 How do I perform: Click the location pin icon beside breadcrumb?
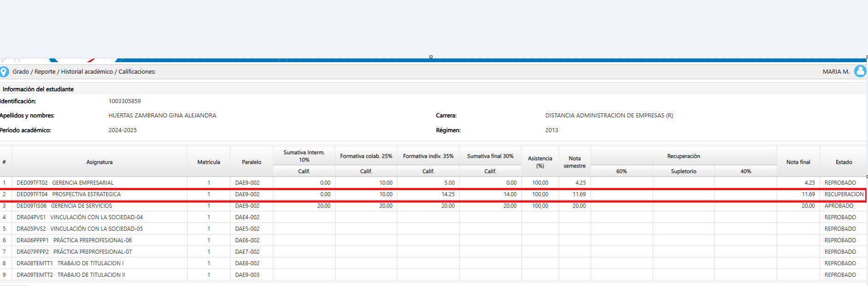4,72
